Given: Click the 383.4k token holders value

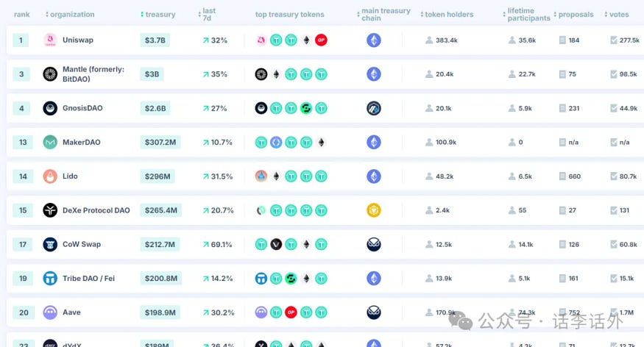Looking at the screenshot, I should click(x=447, y=40).
